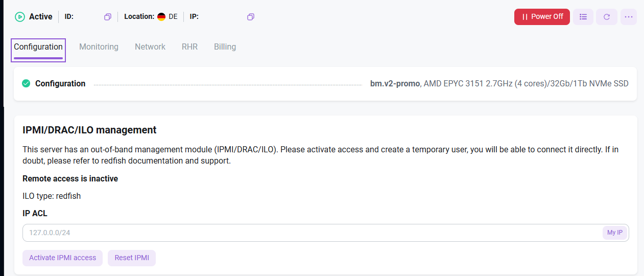Click the bm.v2-promo configuration text
The image size is (644, 276).
coord(395,83)
